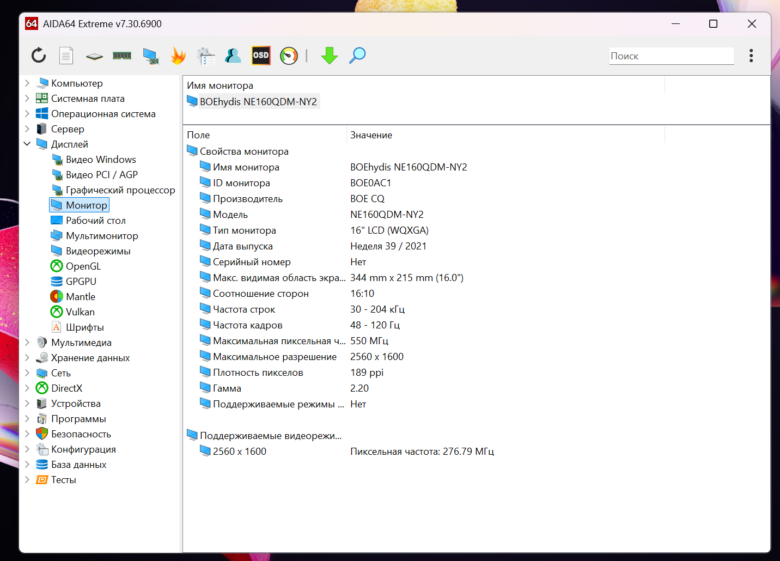Expand the Системная плата node

point(27,98)
